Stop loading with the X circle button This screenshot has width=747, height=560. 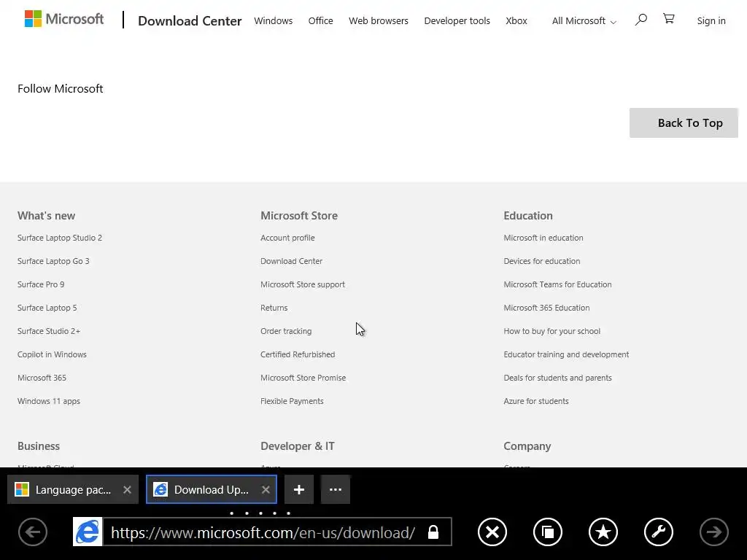492,532
